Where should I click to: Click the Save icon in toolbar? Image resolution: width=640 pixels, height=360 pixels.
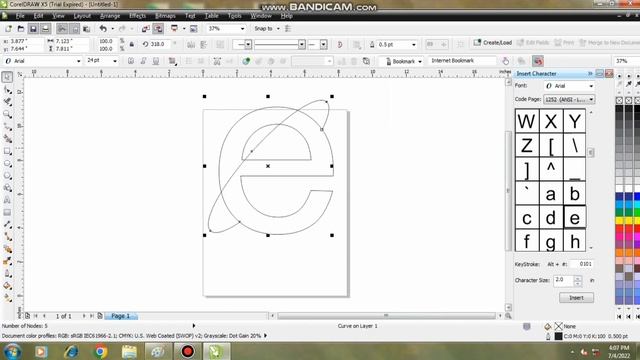pos(33,29)
